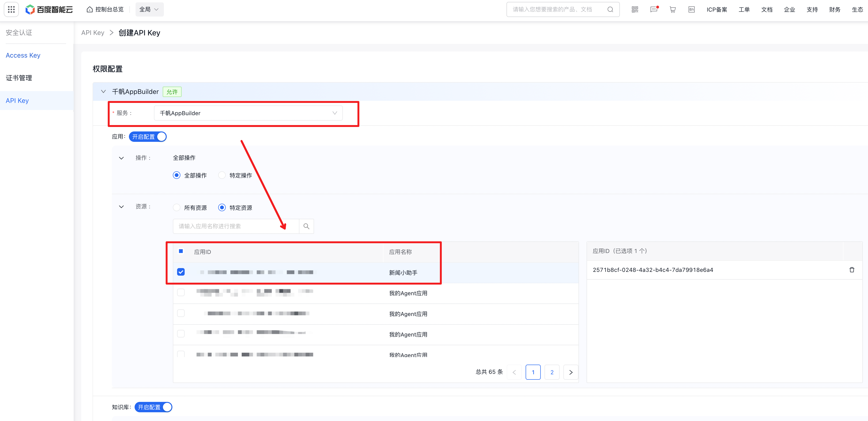Image resolution: width=868 pixels, height=421 pixels.
Task: Collapse the 操作 section chevron
Action: click(121, 158)
